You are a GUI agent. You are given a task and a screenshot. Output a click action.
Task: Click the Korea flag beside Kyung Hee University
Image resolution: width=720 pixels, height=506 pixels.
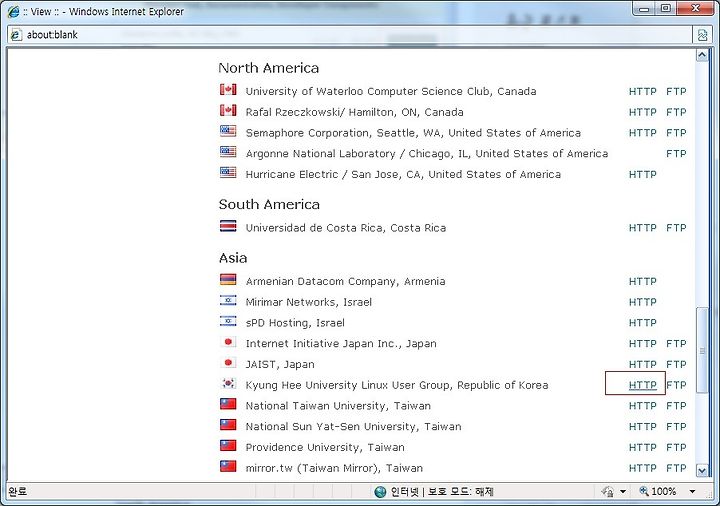pyautogui.click(x=228, y=383)
